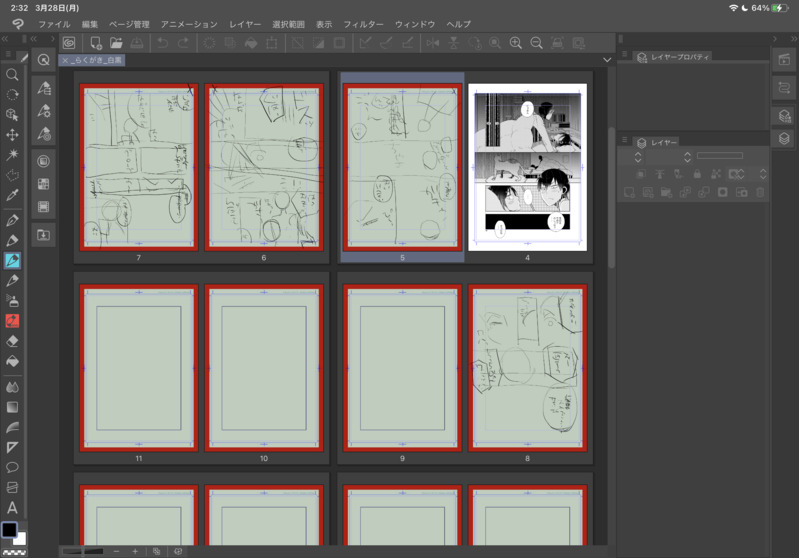The image size is (799, 558).
Task: Pick the Eyedropper tool
Action: click(12, 196)
